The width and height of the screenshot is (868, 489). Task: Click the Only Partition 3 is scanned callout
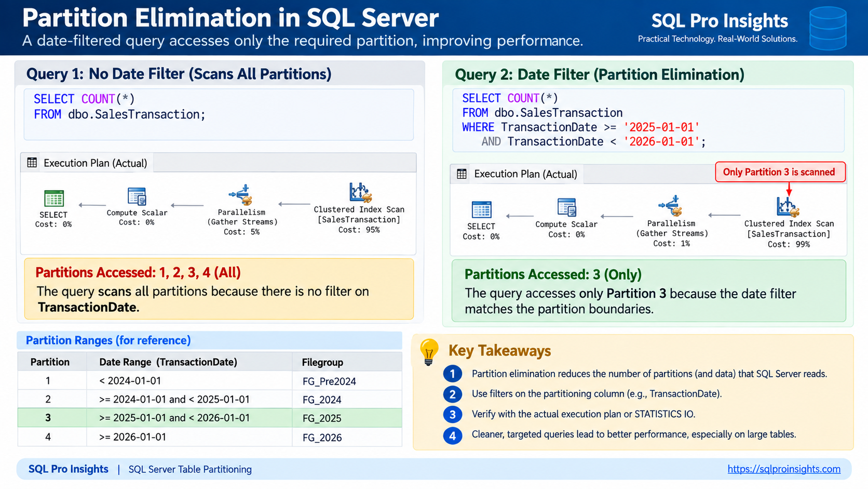(780, 172)
